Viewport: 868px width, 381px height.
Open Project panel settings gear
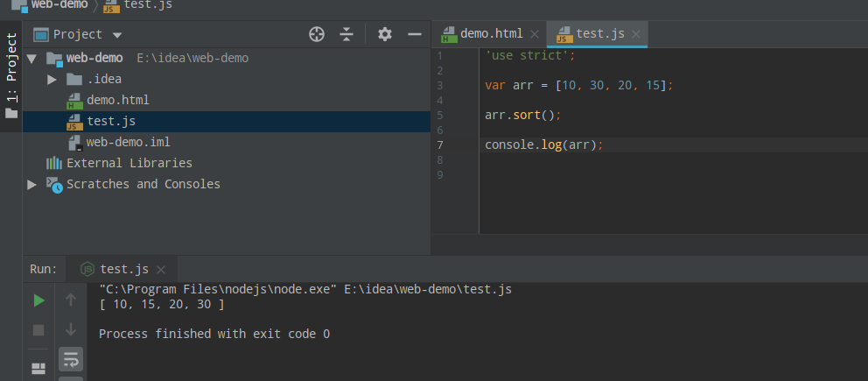(385, 34)
